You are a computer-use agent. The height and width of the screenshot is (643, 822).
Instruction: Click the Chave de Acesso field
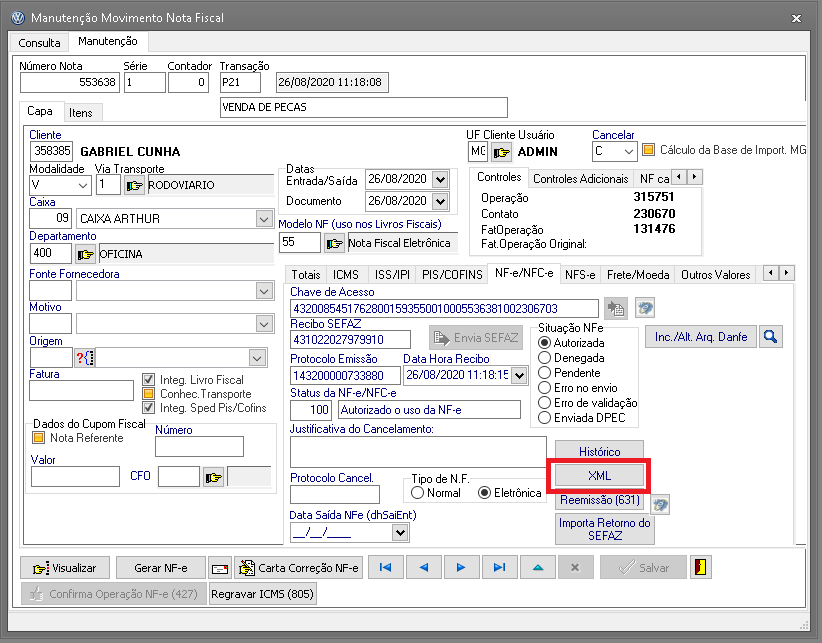pos(443,308)
